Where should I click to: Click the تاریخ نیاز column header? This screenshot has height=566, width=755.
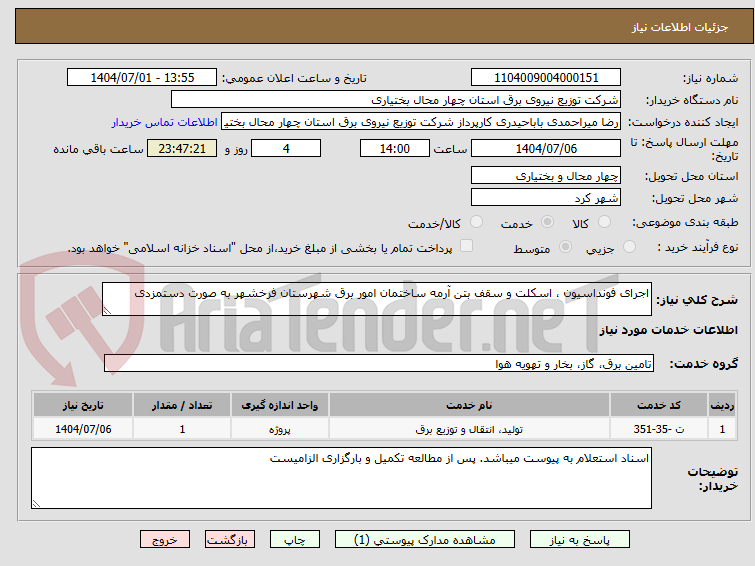point(83,405)
